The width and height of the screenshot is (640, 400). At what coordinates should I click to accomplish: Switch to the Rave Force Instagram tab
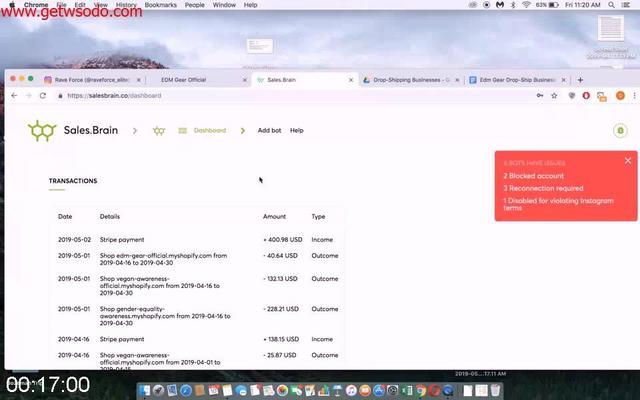pyautogui.click(x=92, y=80)
